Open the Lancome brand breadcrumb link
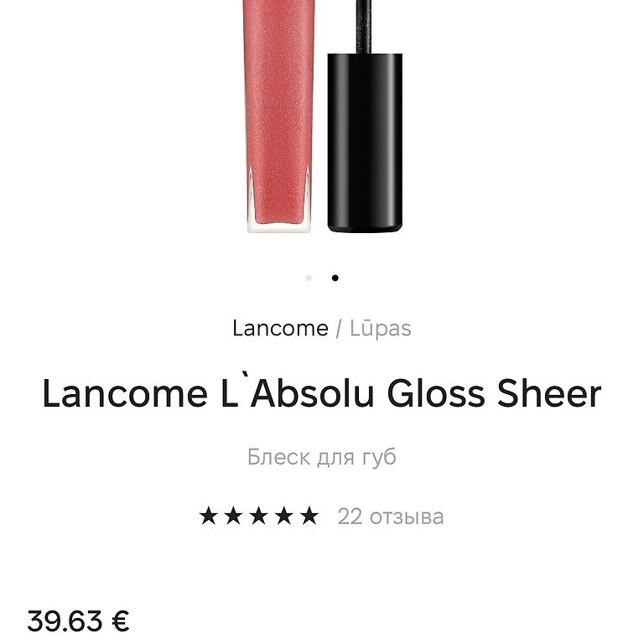Image resolution: width=644 pixels, height=644 pixels. pyautogui.click(x=281, y=328)
